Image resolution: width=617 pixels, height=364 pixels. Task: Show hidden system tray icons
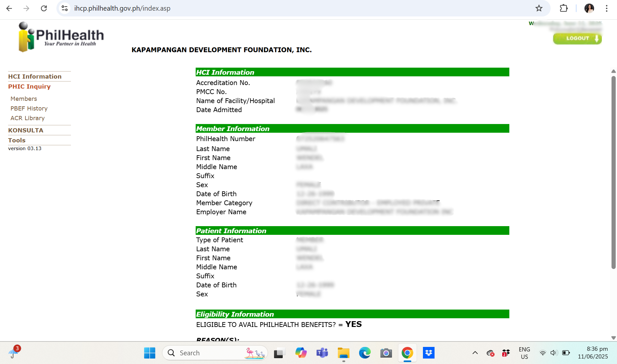tap(475, 353)
